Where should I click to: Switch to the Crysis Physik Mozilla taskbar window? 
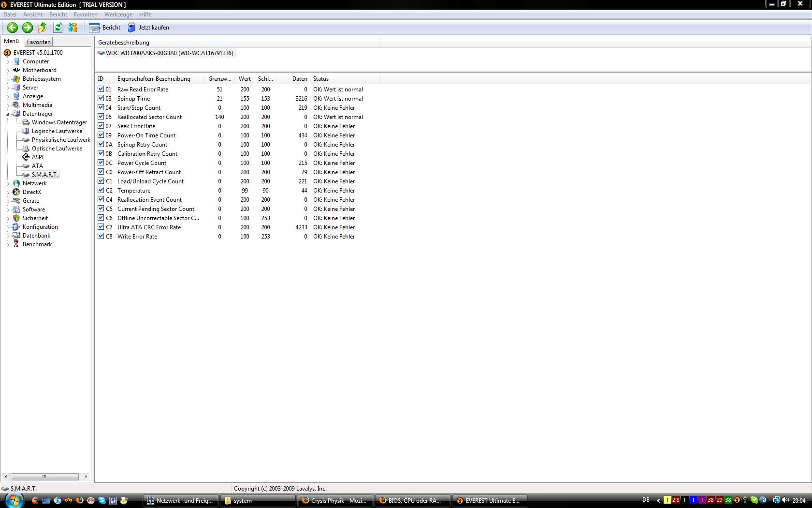[336, 501]
